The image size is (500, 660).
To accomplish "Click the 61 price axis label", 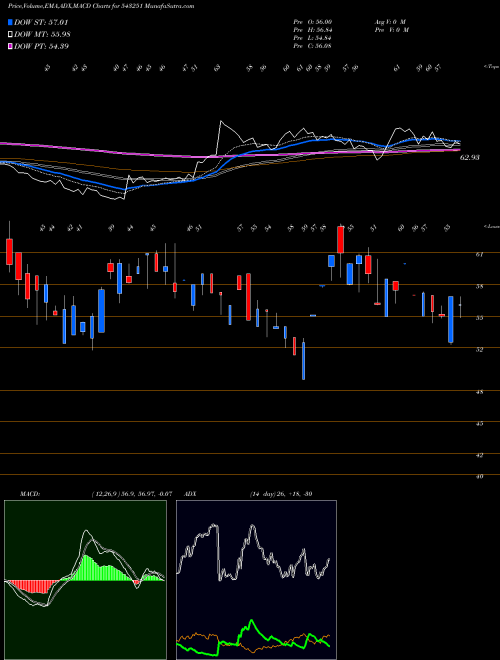I will (x=479, y=254).
